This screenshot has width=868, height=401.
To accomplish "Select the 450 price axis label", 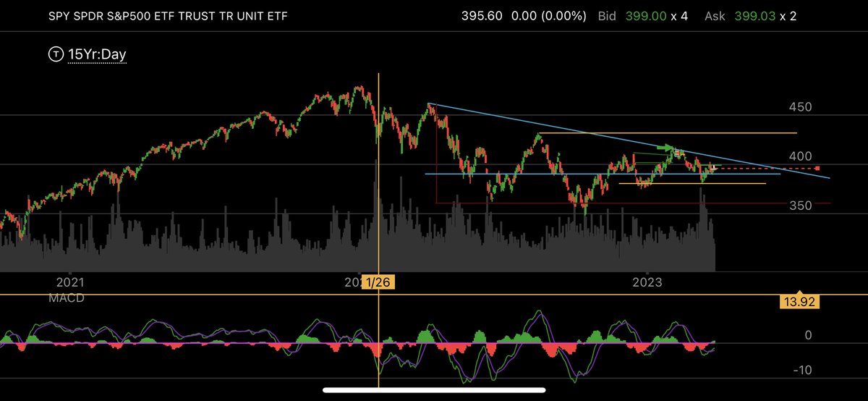I will click(802, 107).
